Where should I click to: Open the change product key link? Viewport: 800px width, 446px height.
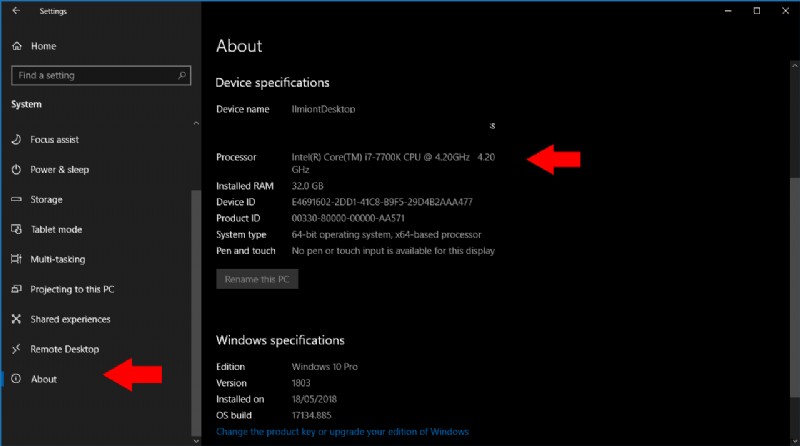(x=342, y=432)
